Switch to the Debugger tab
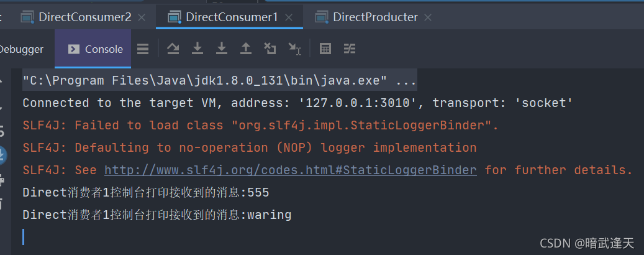 click(21, 49)
